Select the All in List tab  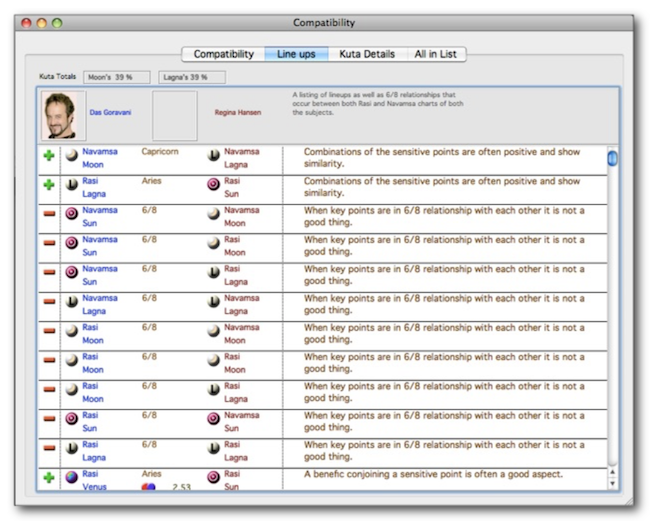(x=436, y=54)
